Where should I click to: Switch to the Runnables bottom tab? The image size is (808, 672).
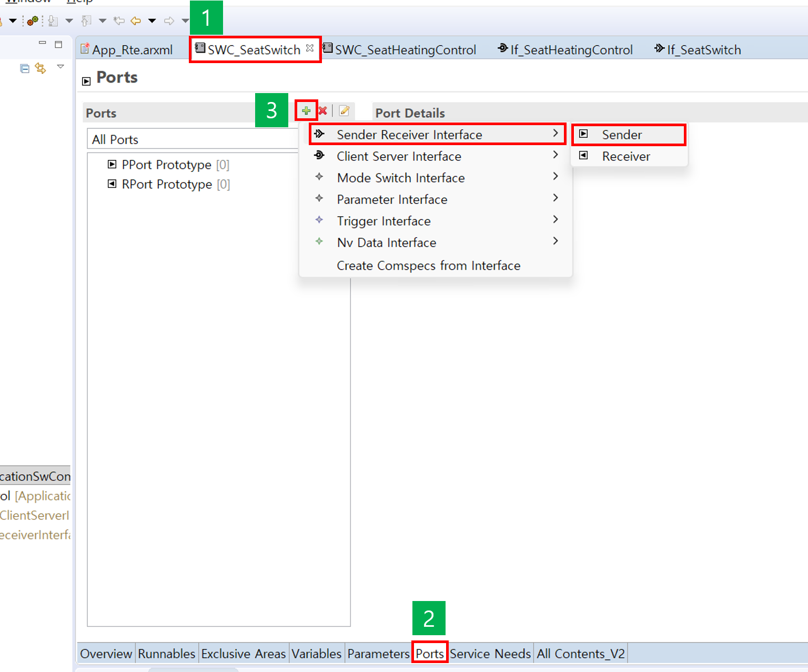[166, 654]
